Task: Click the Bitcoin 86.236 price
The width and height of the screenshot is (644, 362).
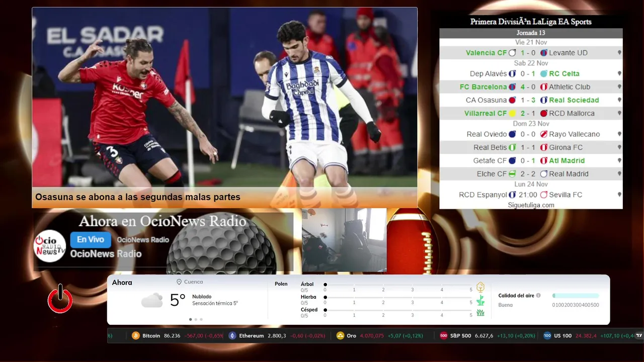Action: tap(172, 336)
